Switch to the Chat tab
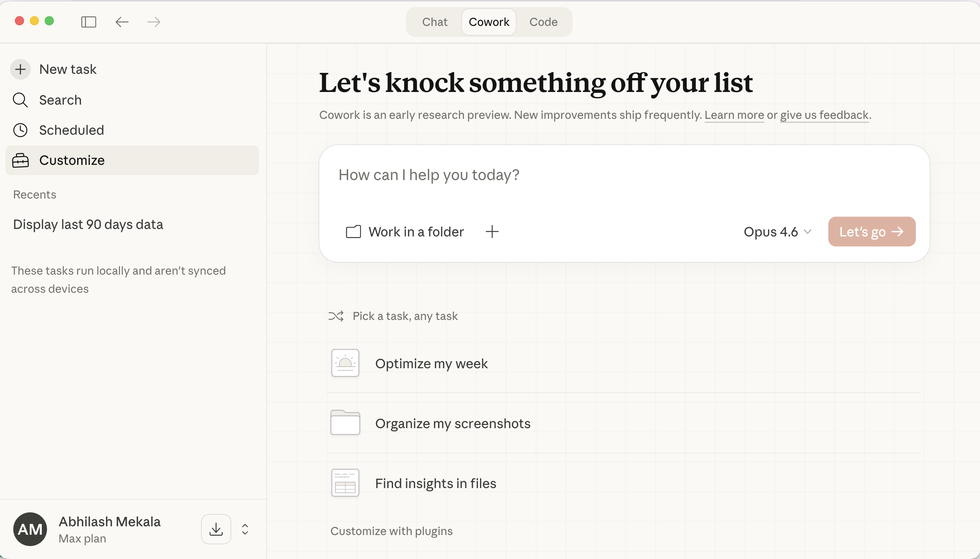The image size is (980, 559). point(435,22)
